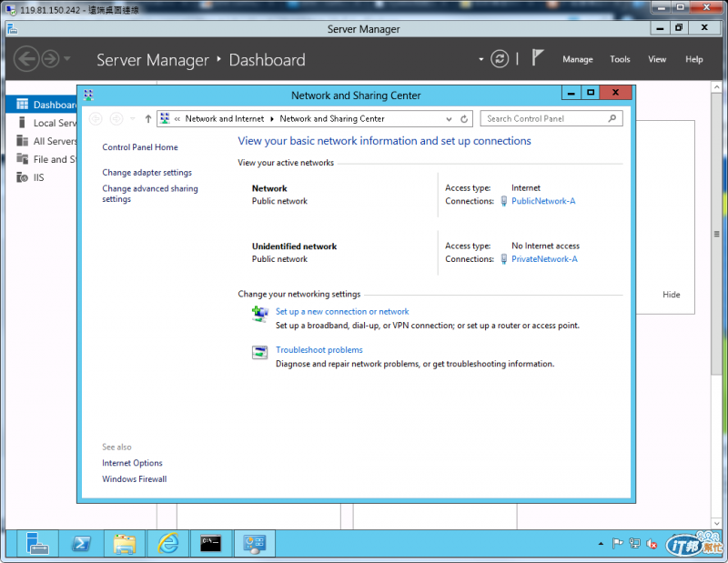Click Hide in the Server Manager dashboard
The height and width of the screenshot is (563, 728).
point(672,295)
